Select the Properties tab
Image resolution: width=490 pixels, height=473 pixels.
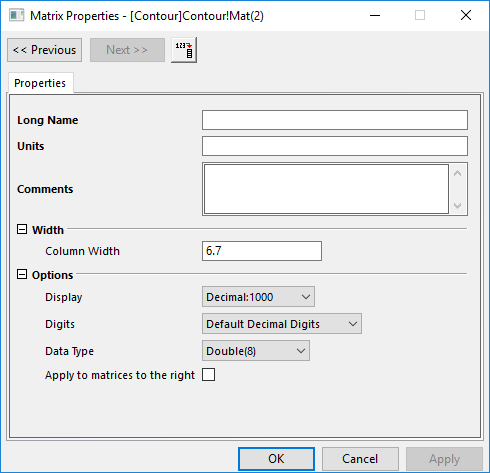pos(40,83)
